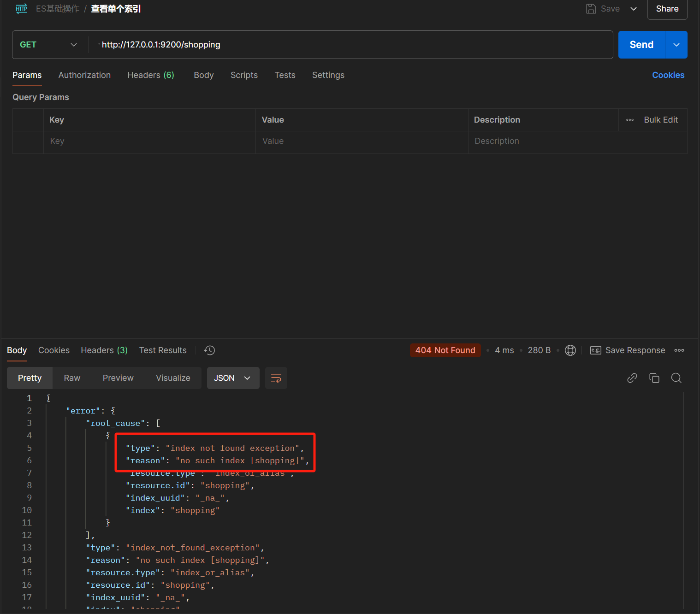The image size is (700, 614).
Task: Open the Test Results tab
Action: click(x=163, y=350)
